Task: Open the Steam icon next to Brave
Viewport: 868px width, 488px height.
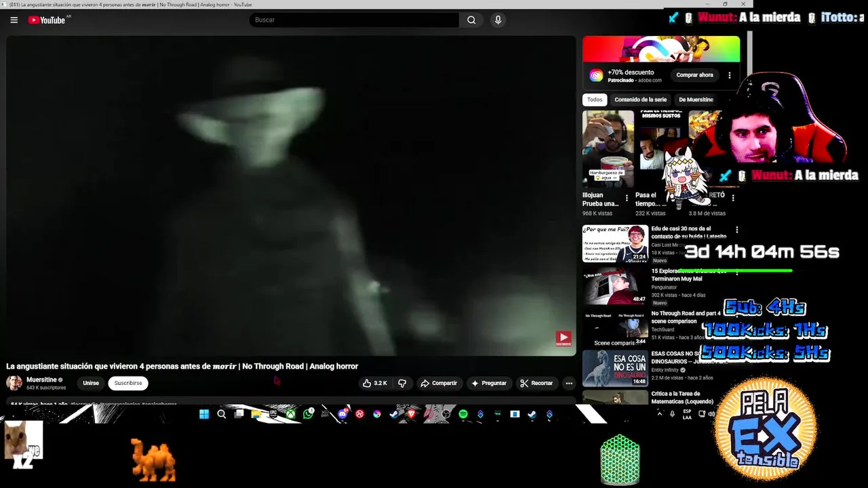Action: pos(394,414)
